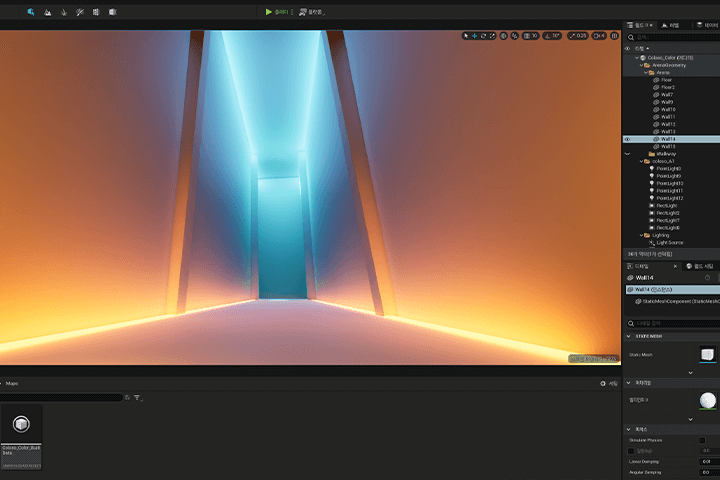Activate the Translate move gizmo tool
Screen dimensions: 720x480
coord(474,36)
